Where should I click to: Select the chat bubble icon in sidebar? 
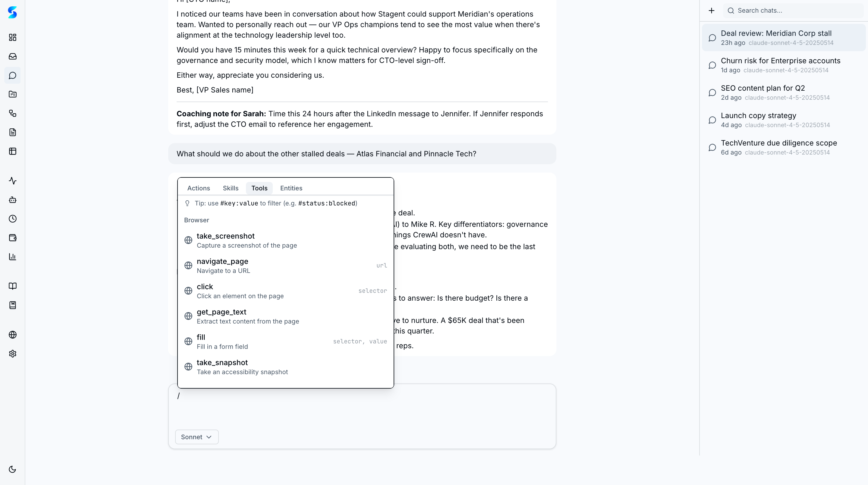point(12,75)
